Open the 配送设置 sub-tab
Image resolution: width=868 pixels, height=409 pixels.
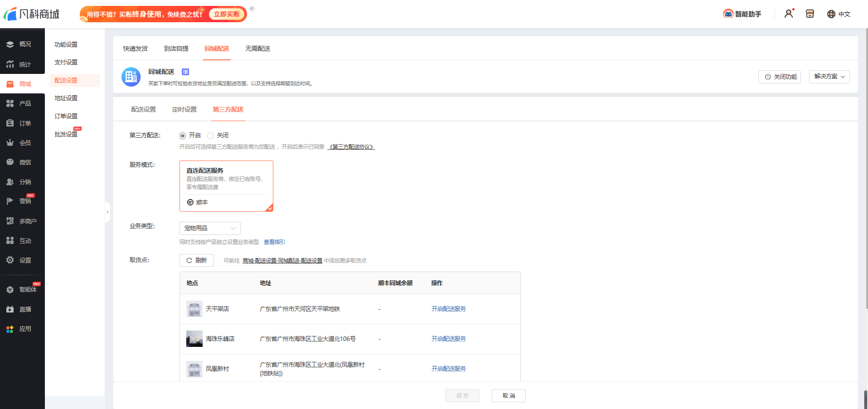tap(144, 109)
